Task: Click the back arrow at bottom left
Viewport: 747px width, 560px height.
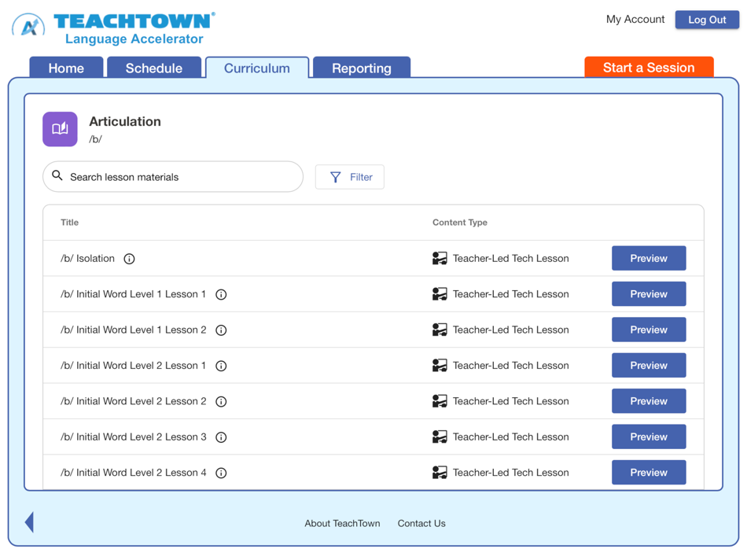Action: [x=29, y=521]
